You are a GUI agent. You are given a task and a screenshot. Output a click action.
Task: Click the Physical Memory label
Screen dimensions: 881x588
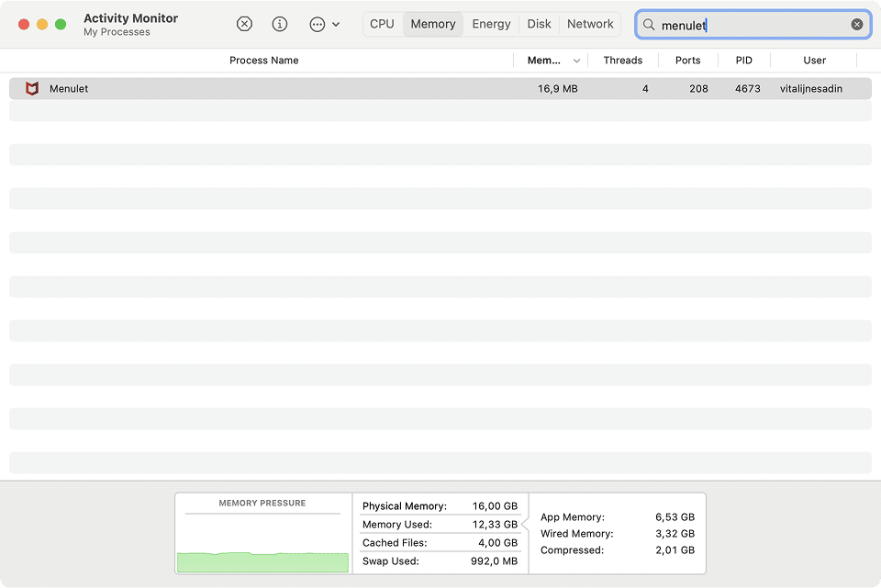(405, 506)
